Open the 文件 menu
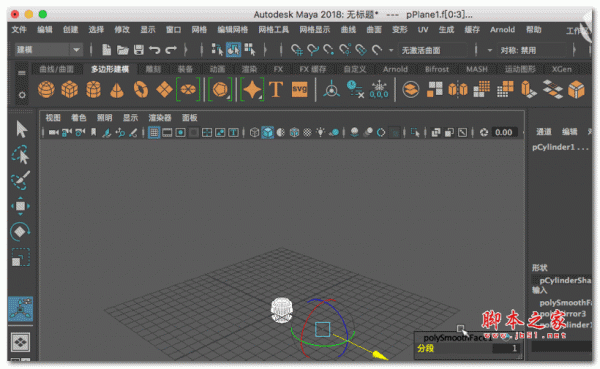Viewport: 600px width, 369px height. tap(19, 29)
